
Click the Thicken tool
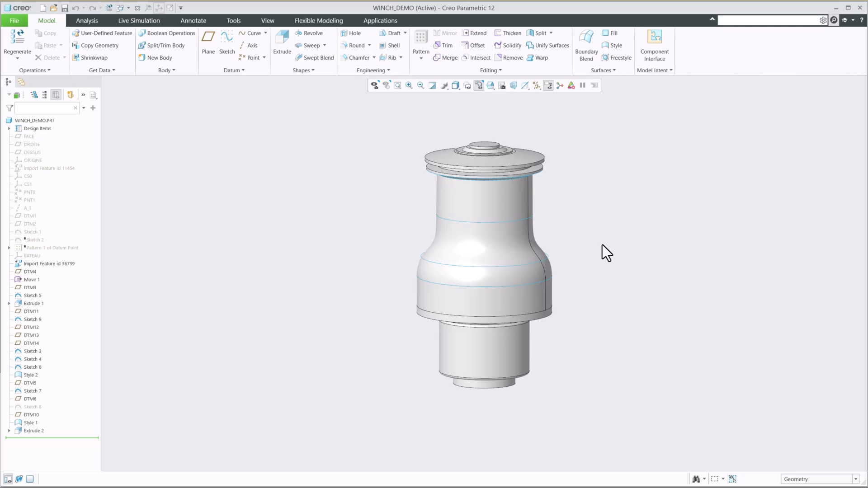coord(508,33)
